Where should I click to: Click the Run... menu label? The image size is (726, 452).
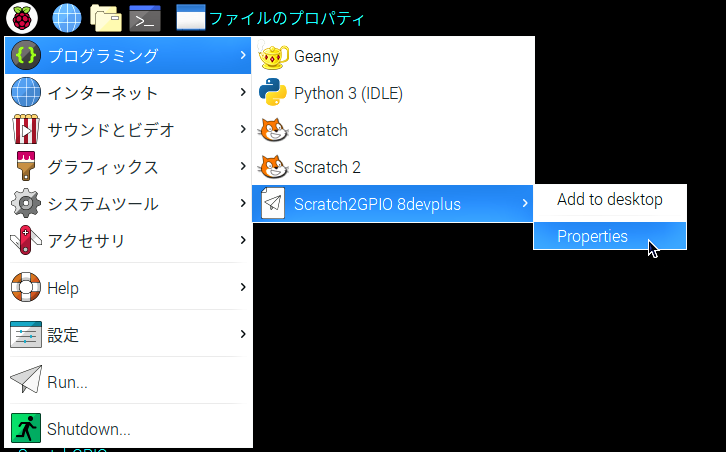(x=67, y=382)
